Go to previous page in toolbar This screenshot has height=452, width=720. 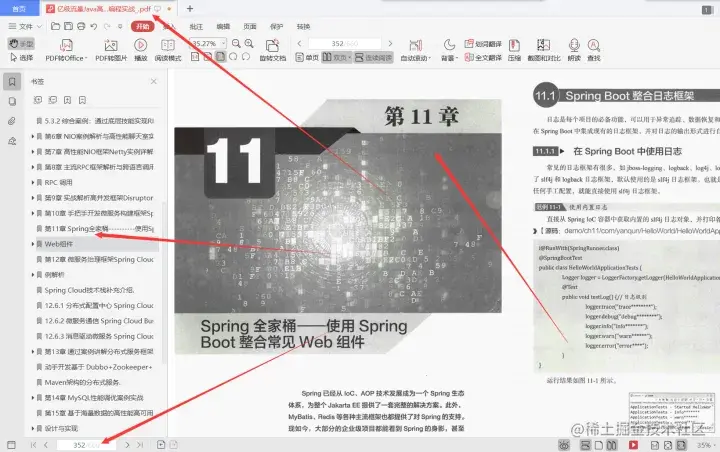pos(299,44)
